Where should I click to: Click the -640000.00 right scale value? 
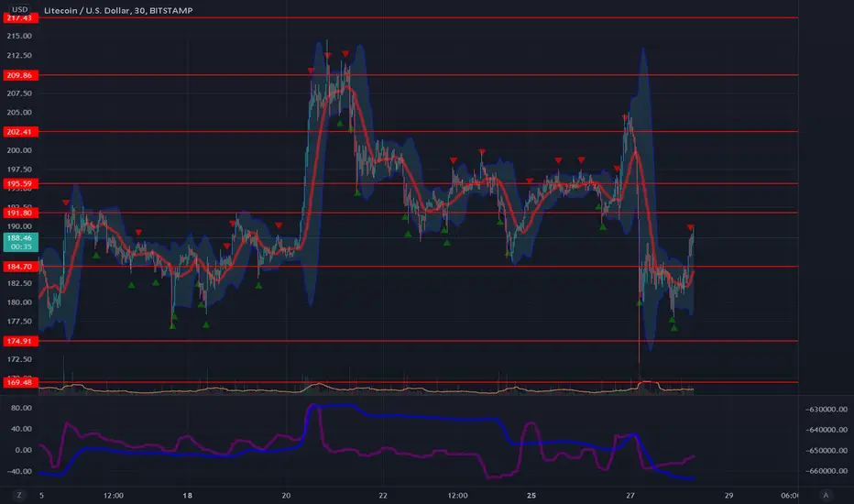pyautogui.click(x=827, y=430)
